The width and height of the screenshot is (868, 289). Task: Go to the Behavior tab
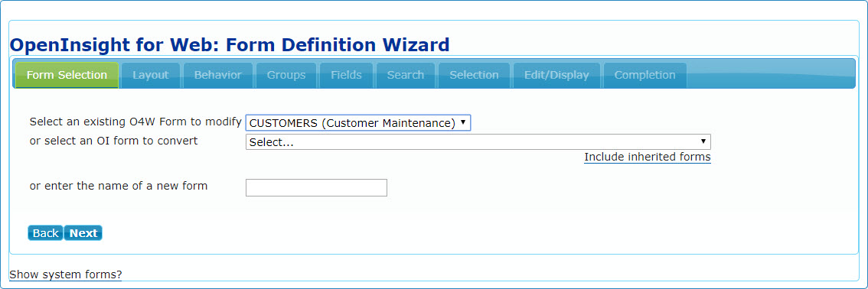pyautogui.click(x=217, y=75)
